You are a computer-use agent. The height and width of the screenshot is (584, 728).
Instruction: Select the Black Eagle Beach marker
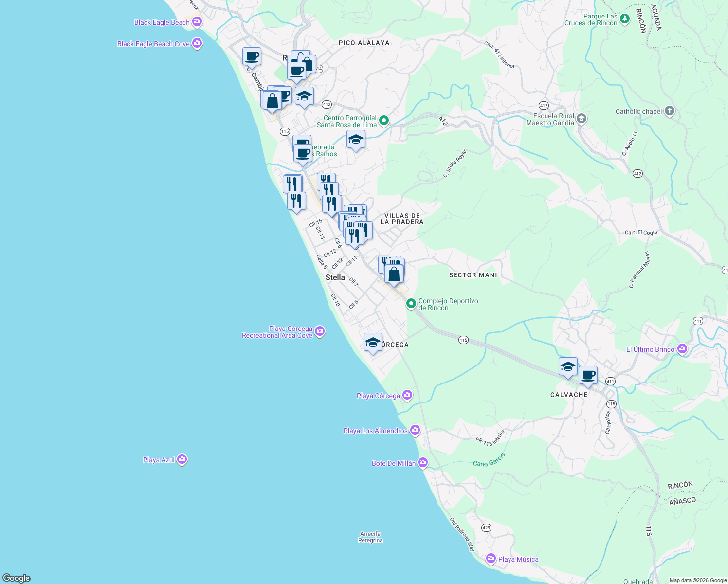197,21
